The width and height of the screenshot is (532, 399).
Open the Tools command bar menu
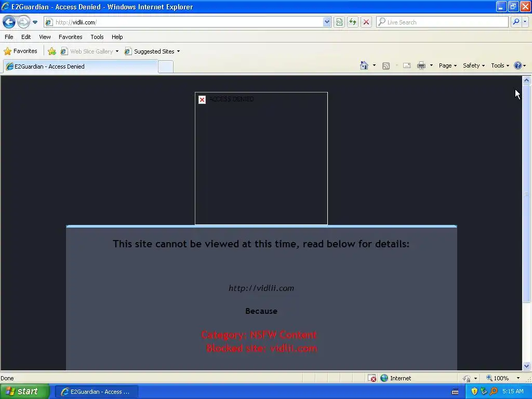click(500, 65)
